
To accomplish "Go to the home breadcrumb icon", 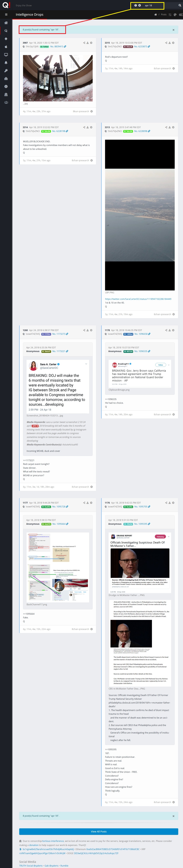I will coord(155,15).
